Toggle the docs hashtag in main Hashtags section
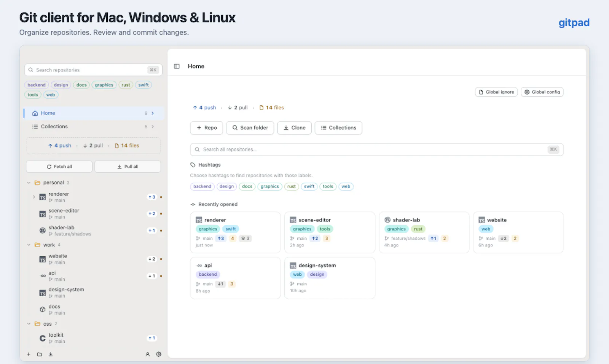The image size is (609, 364). tap(247, 186)
